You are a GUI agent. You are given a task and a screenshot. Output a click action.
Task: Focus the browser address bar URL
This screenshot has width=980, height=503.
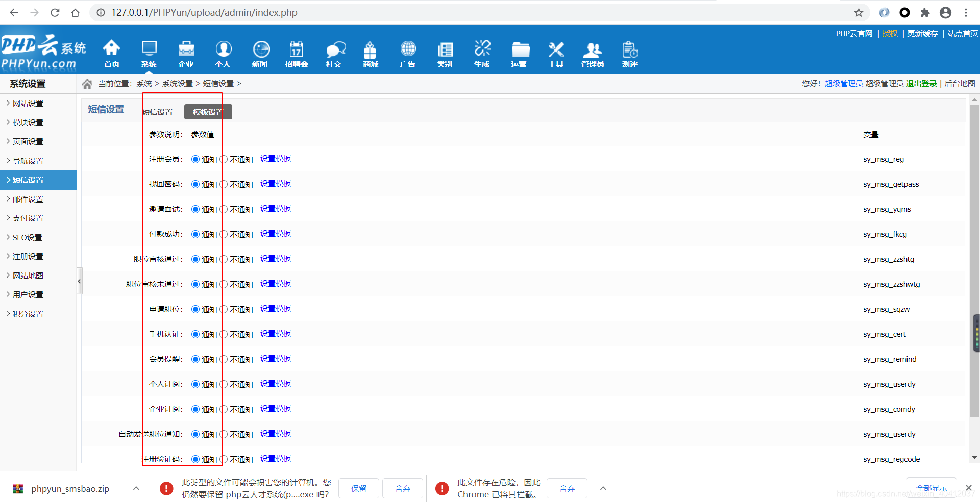point(204,12)
